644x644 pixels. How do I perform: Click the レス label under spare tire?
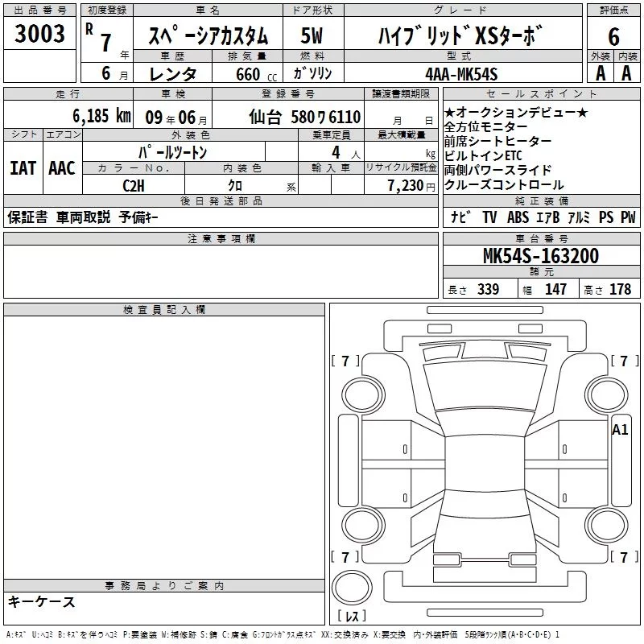[352, 616]
